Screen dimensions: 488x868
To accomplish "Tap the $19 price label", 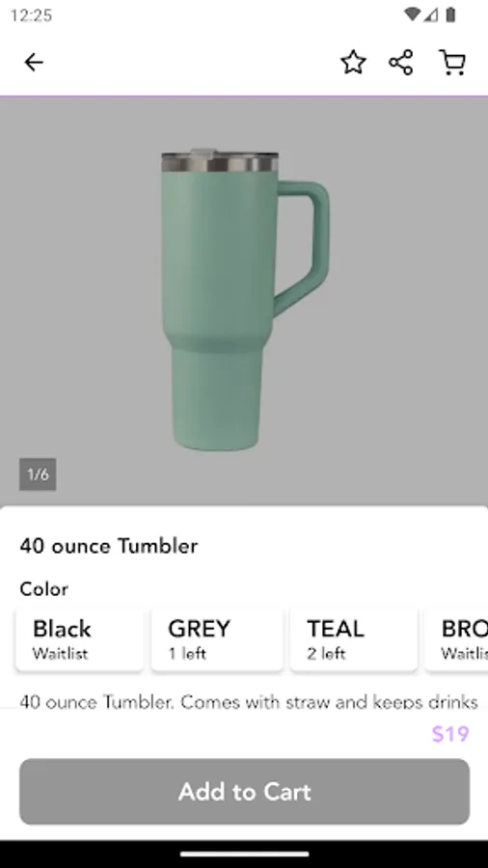I will [450, 734].
